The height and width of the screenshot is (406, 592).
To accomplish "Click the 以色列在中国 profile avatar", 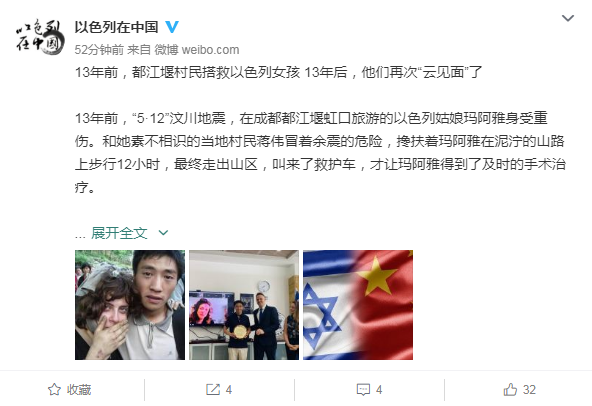I will coord(39,37).
